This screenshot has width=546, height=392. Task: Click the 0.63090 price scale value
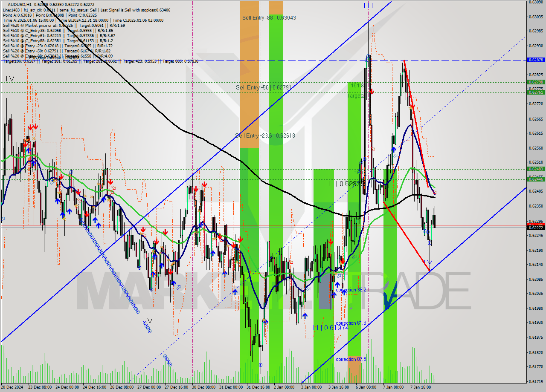pos(536,2)
